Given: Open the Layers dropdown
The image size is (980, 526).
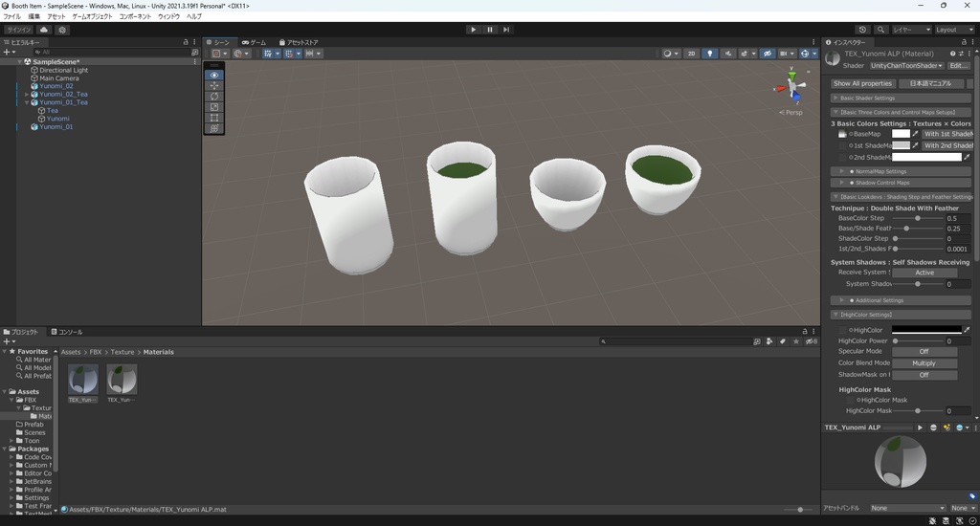Looking at the screenshot, I should click(x=911, y=30).
